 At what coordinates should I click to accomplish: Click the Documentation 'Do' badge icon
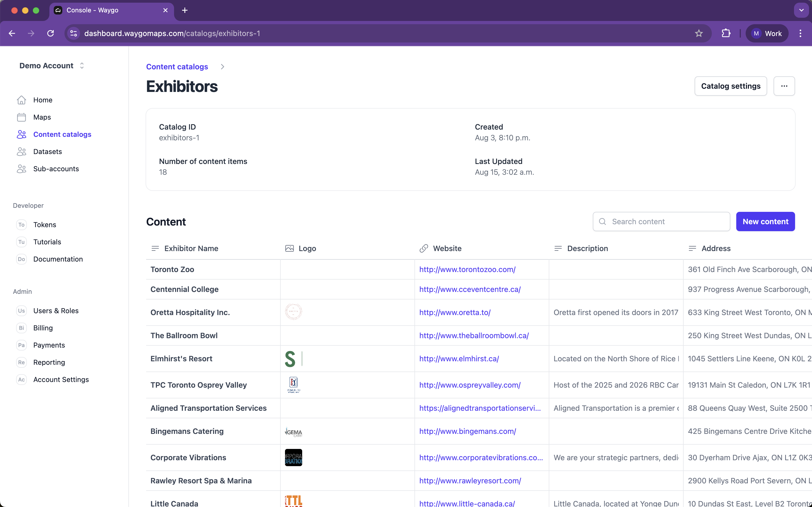(21, 259)
